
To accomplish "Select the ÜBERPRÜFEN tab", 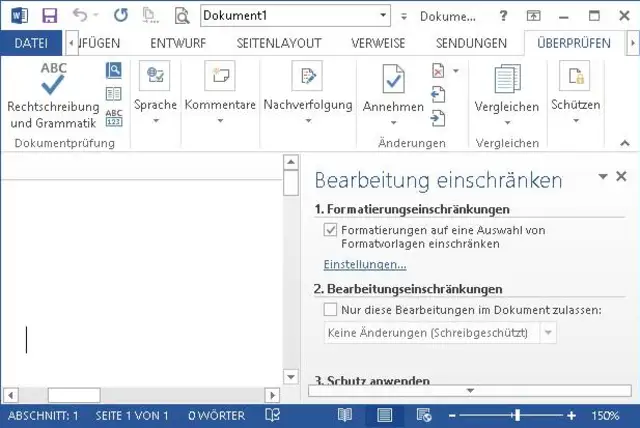I will [574, 43].
